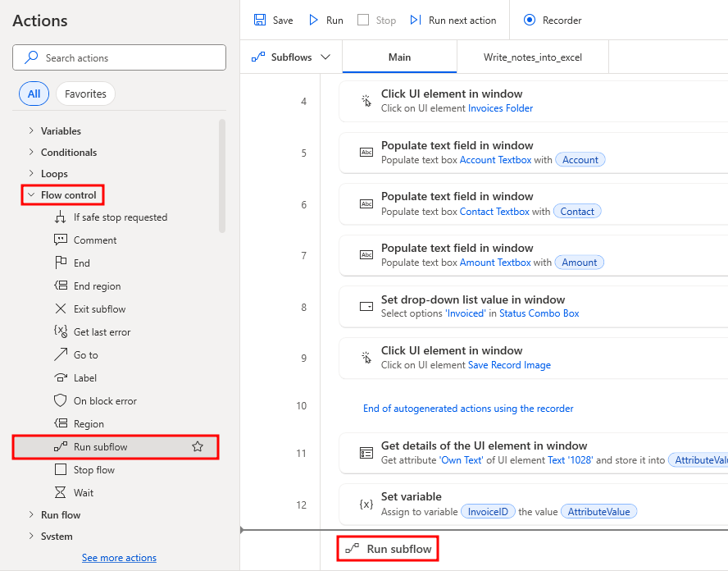This screenshot has width=728, height=571.
Task: Click the InvoiceID variable chip
Action: coord(488,512)
